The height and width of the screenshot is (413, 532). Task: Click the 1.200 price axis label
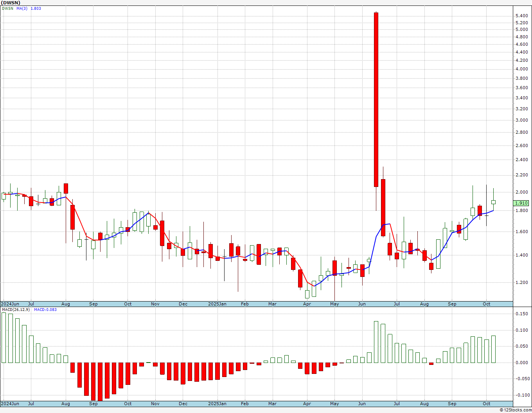(x=521, y=282)
